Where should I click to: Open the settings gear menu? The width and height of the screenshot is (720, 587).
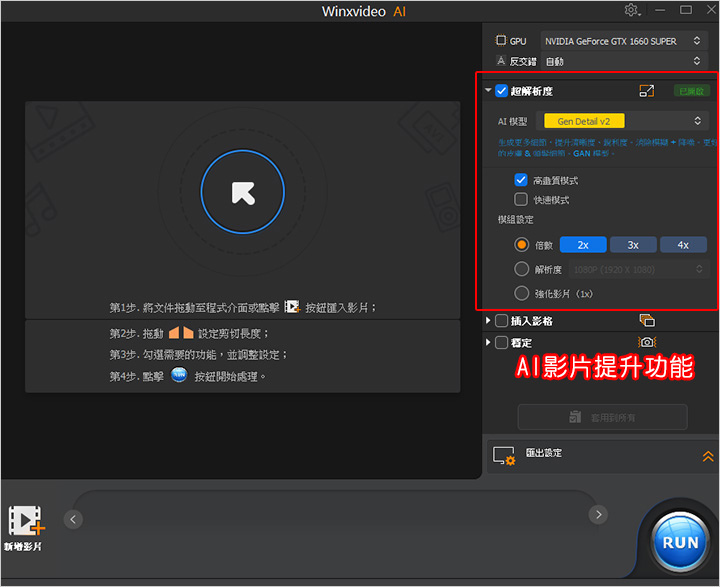pyautogui.click(x=632, y=10)
